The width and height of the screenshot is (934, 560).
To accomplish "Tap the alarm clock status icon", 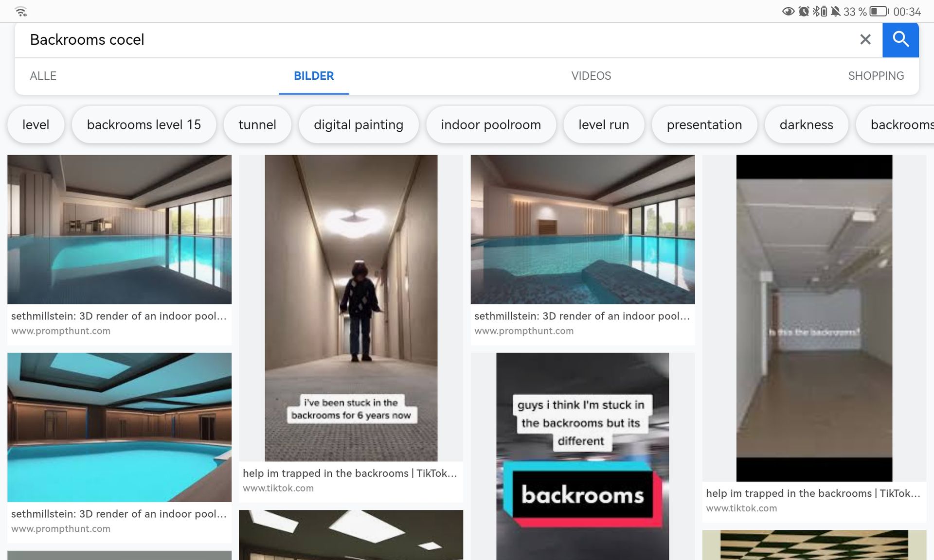I will 804,11.
